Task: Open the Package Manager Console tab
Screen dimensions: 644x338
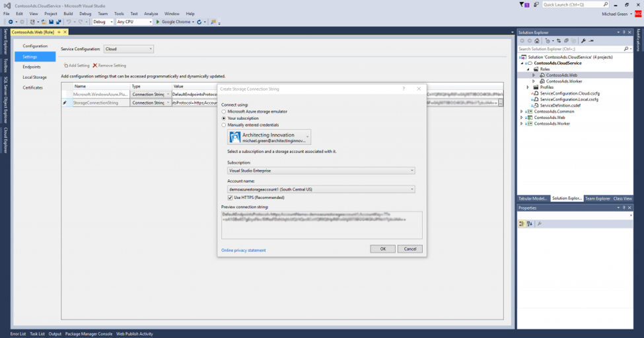Action: 89,334
